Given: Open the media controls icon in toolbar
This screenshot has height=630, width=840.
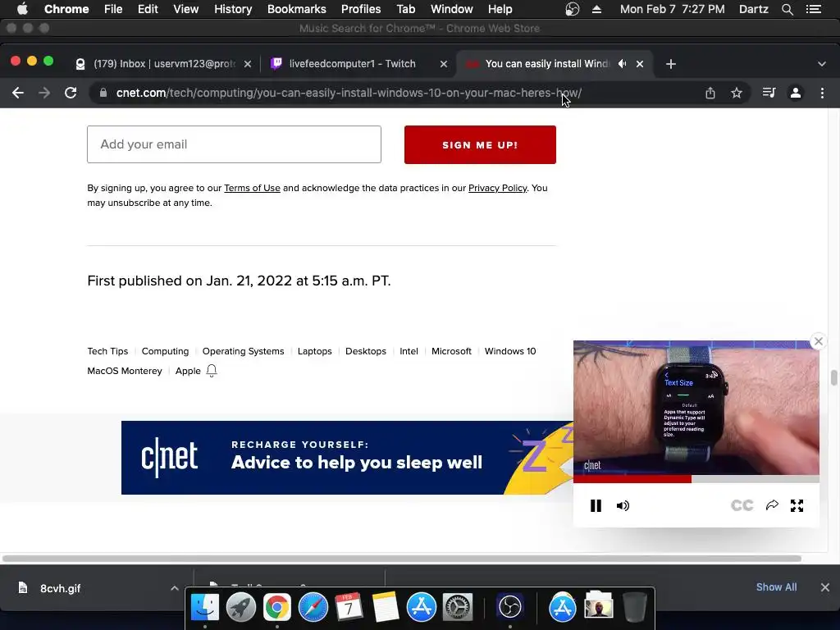Looking at the screenshot, I should click(769, 93).
